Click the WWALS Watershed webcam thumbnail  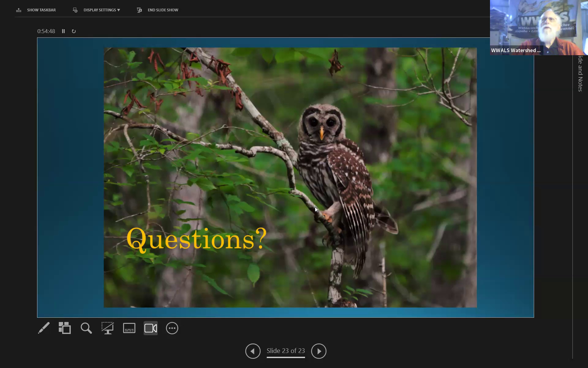coord(539,28)
